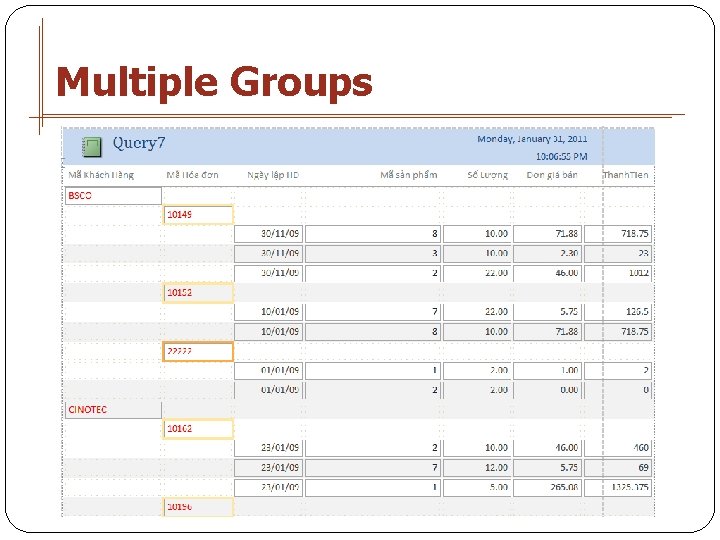Click the BSCO customer group field
Screen dimensions: 720x540
click(113, 196)
